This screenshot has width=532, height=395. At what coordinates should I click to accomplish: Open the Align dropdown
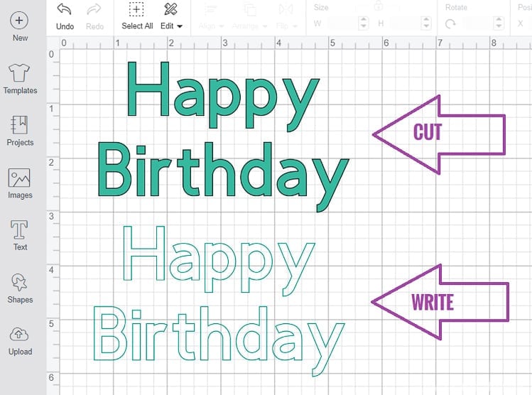(211, 26)
